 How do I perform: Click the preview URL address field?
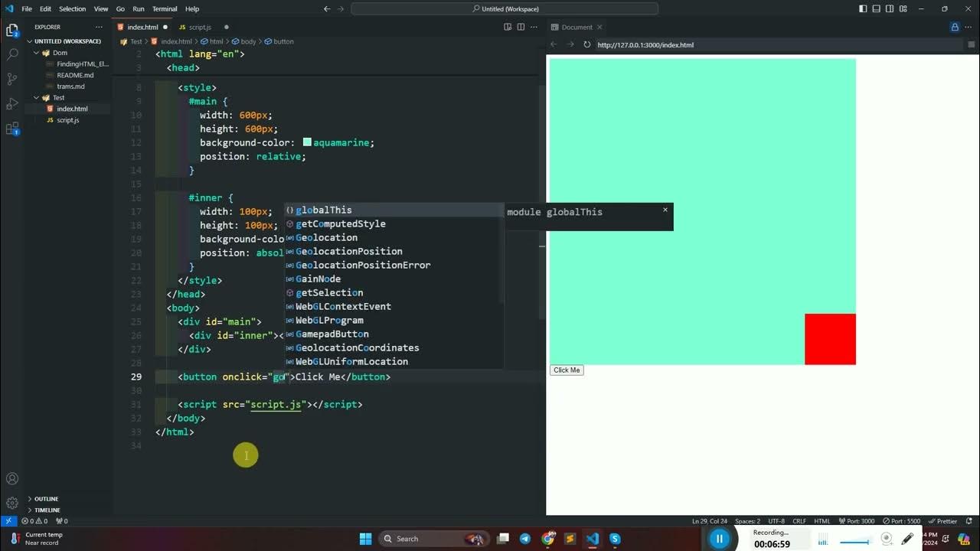(x=777, y=44)
